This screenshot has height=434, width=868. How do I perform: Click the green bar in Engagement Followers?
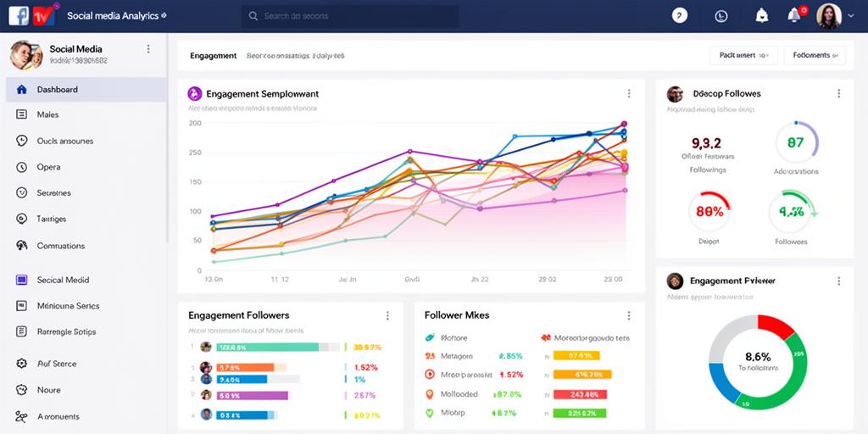(x=267, y=347)
